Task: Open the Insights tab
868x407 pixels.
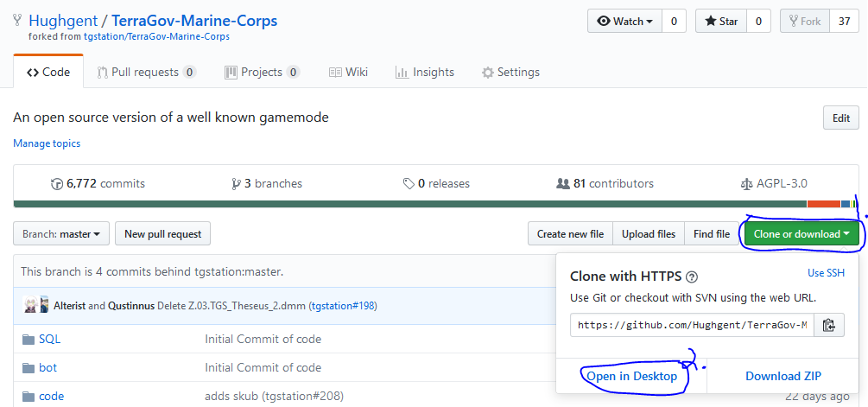Action: (425, 72)
